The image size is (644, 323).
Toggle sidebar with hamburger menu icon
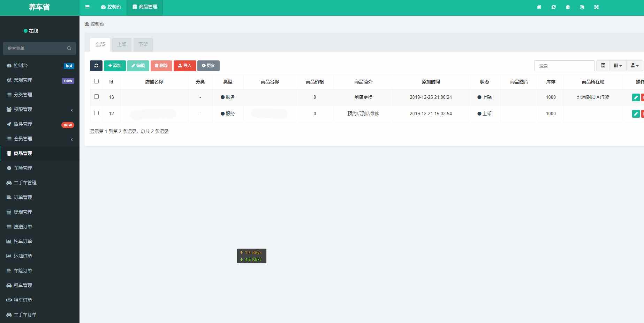88,7
